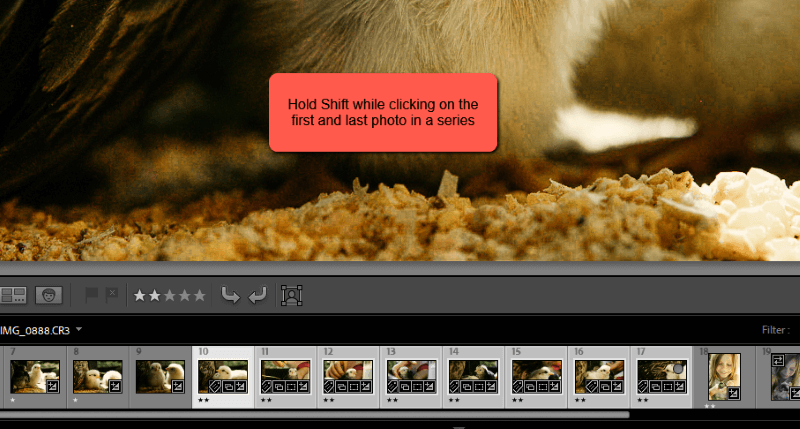This screenshot has width=800, height=429.
Task: Set toolbar rating to one star
Action: 139,295
